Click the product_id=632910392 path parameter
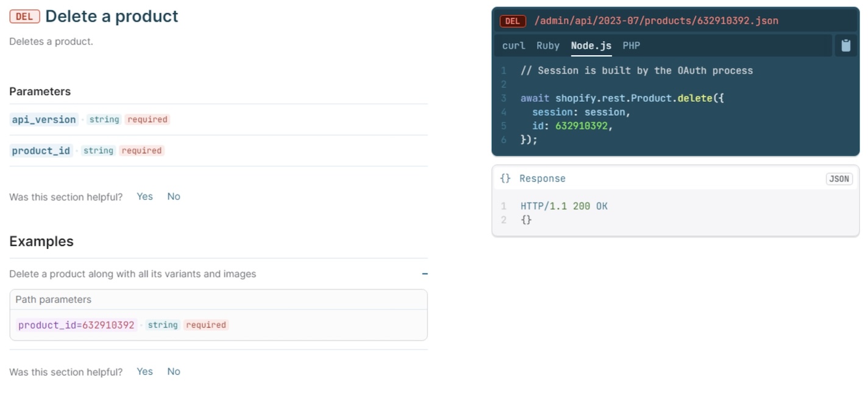This screenshot has width=868, height=398. coord(76,325)
